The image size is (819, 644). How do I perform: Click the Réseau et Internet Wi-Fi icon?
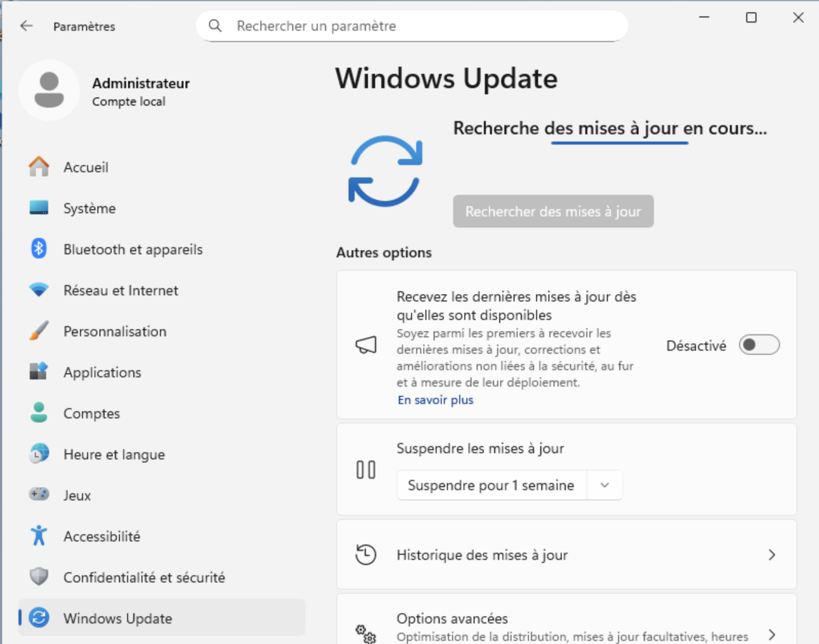click(x=39, y=290)
